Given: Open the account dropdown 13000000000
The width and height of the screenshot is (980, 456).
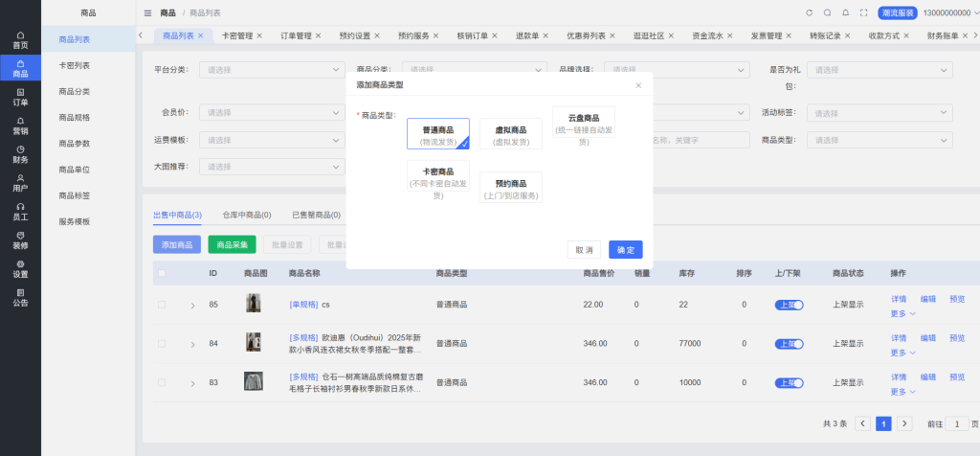Looking at the screenshot, I should click(x=950, y=12).
